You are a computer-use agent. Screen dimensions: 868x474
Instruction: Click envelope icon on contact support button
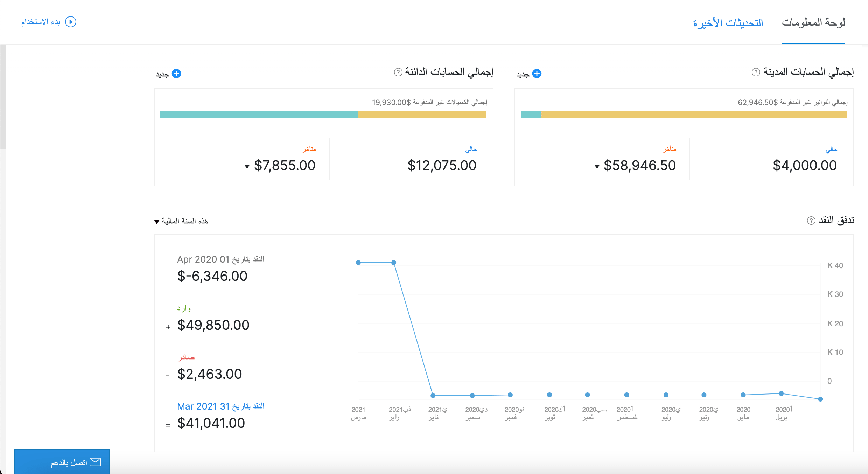95,462
